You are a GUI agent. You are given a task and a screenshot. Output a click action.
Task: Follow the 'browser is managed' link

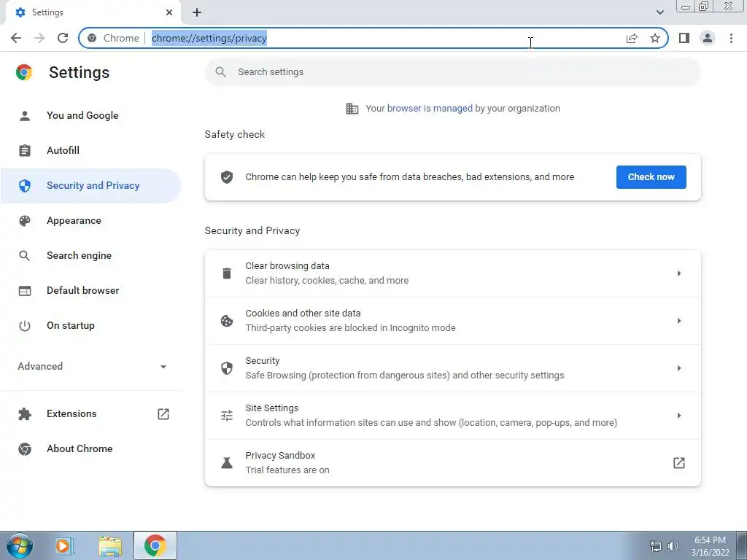click(x=430, y=109)
